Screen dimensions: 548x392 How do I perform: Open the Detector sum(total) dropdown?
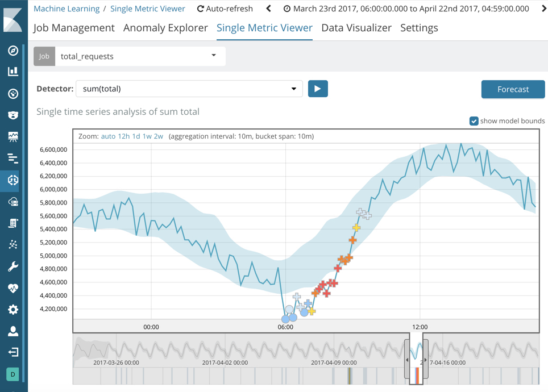(293, 89)
